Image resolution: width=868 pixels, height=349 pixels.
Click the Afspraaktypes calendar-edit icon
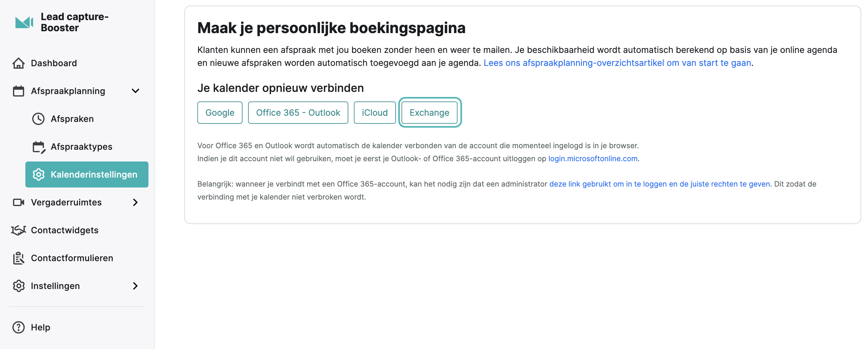(x=39, y=147)
